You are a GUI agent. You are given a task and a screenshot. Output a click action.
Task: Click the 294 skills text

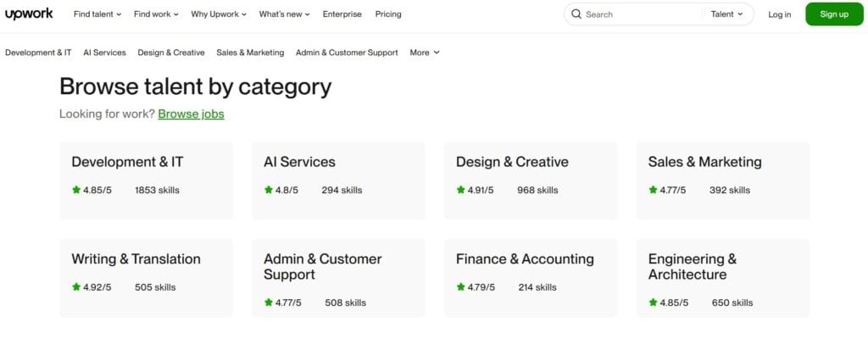342,190
